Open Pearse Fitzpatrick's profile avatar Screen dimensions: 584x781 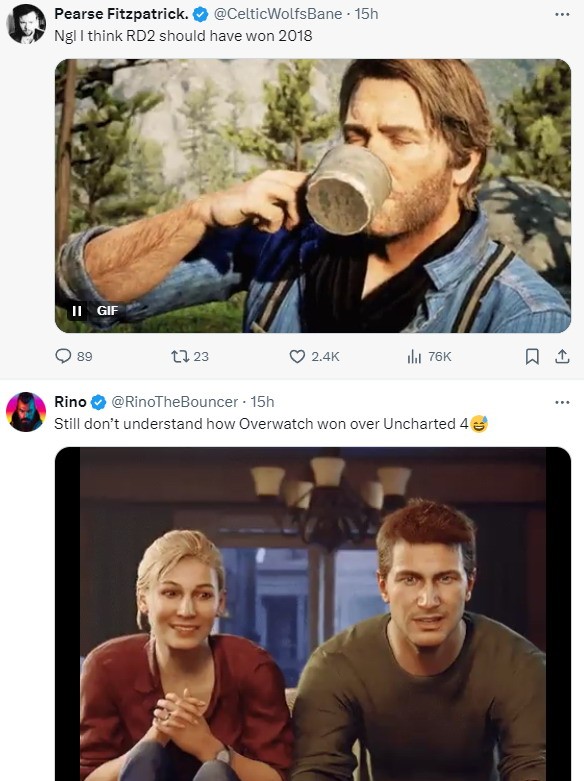coord(26,24)
